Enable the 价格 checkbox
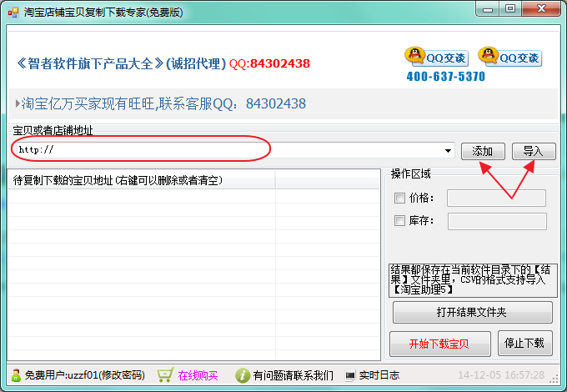 pyautogui.click(x=399, y=198)
